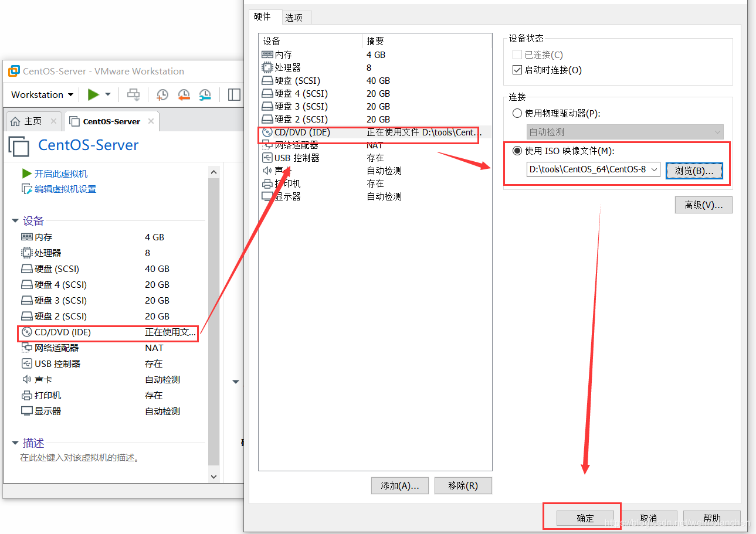756x534 pixels.
Task: Select 硬盘 3 (SCSI) disk icon in settings
Action: click(x=267, y=106)
